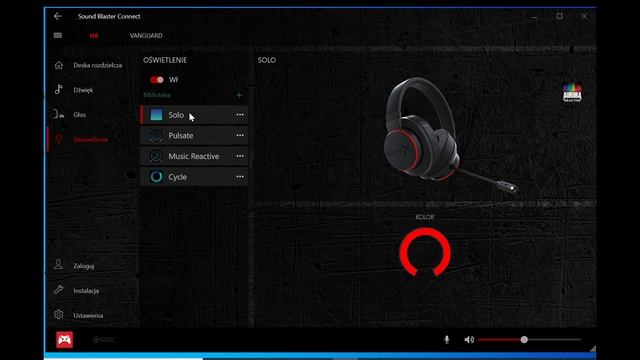The height and width of the screenshot is (360, 640).
Task: Click the home icon in sidebar
Action: 59,65
